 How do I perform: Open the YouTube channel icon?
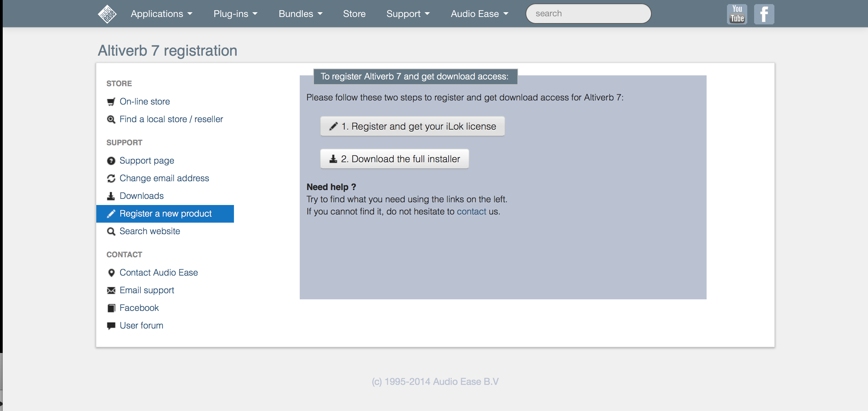[737, 14]
